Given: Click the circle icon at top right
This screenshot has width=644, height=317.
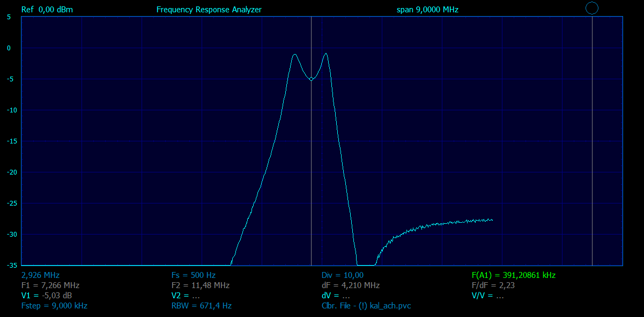Looking at the screenshot, I should (592, 8).
